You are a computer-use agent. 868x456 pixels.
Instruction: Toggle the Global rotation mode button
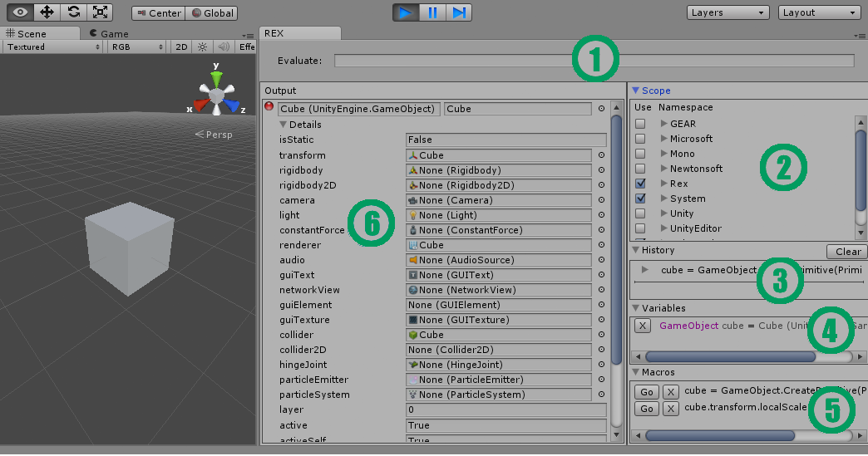coord(212,13)
